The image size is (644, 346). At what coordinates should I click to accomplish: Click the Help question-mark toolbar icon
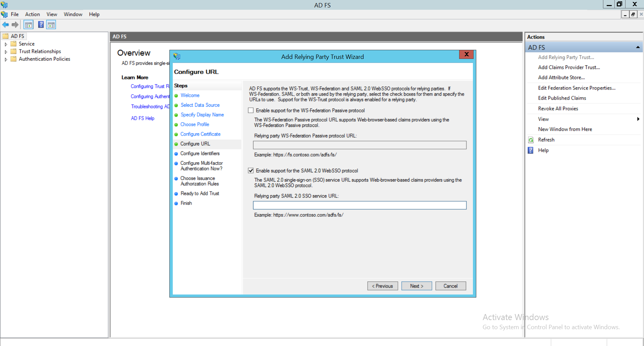pyautogui.click(x=41, y=25)
